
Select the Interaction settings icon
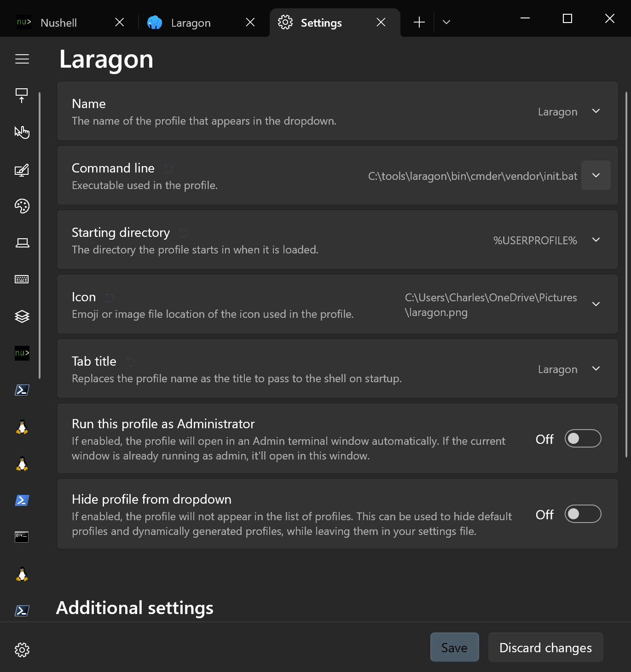click(x=22, y=132)
